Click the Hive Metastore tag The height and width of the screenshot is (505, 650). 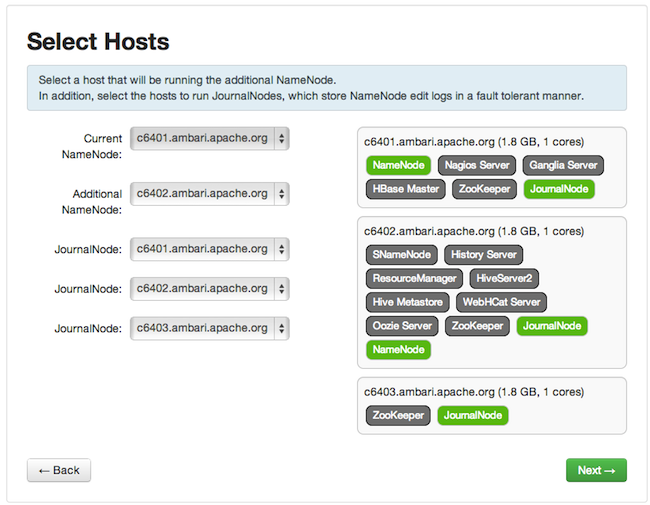408,302
